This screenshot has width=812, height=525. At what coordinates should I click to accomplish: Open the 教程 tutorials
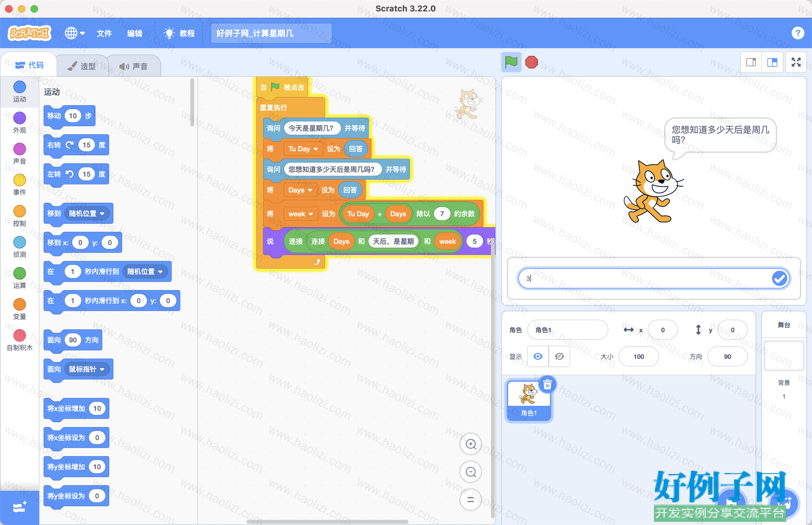(179, 33)
